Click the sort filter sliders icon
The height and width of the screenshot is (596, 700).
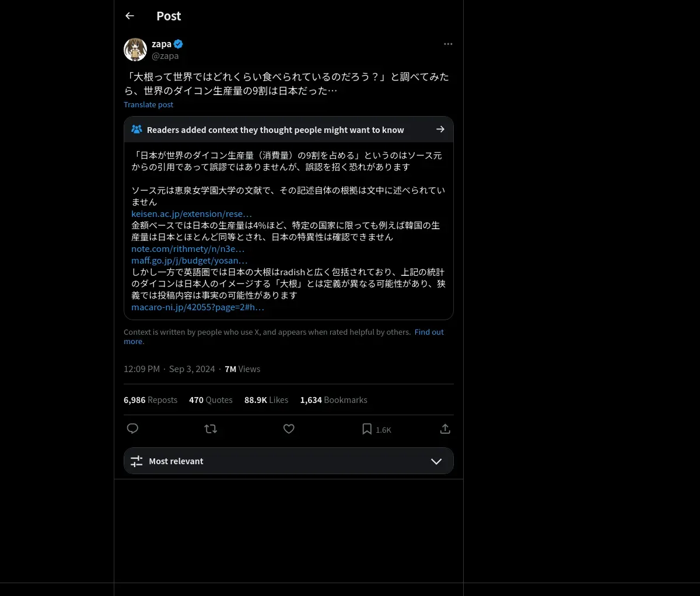coord(136,461)
